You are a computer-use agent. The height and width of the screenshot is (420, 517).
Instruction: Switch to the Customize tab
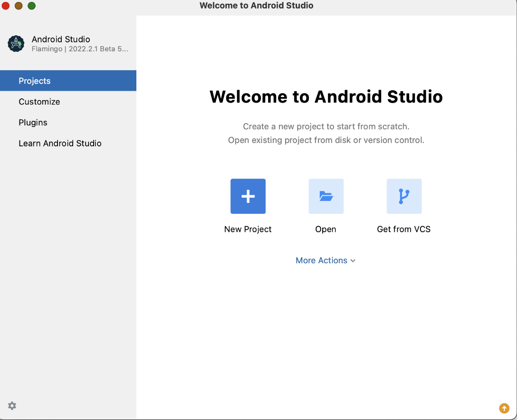(68, 102)
